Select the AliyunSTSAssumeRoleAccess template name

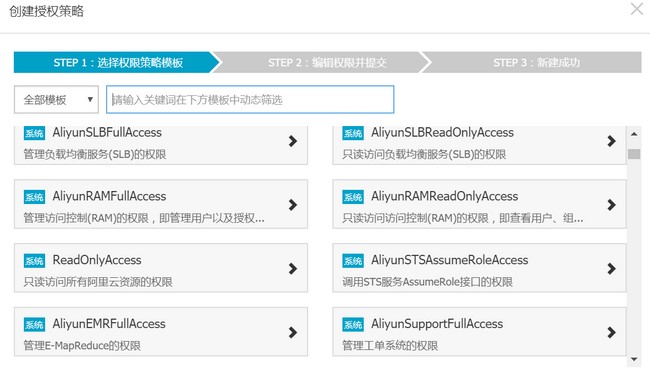pos(449,260)
